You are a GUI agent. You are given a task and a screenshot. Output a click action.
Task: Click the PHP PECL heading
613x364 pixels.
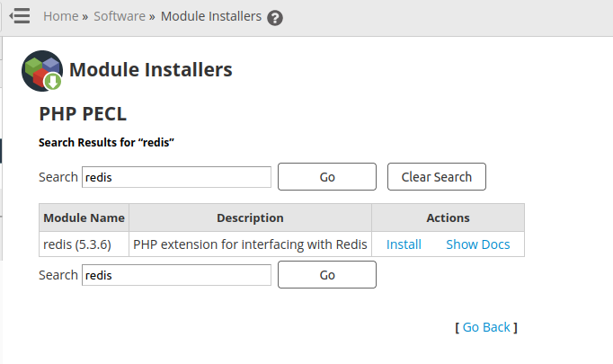click(x=83, y=114)
